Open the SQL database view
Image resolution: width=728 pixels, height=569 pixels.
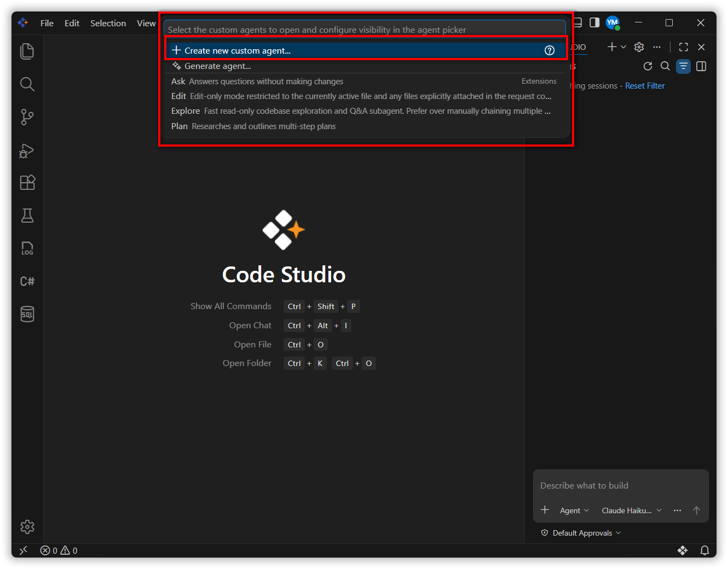[27, 314]
